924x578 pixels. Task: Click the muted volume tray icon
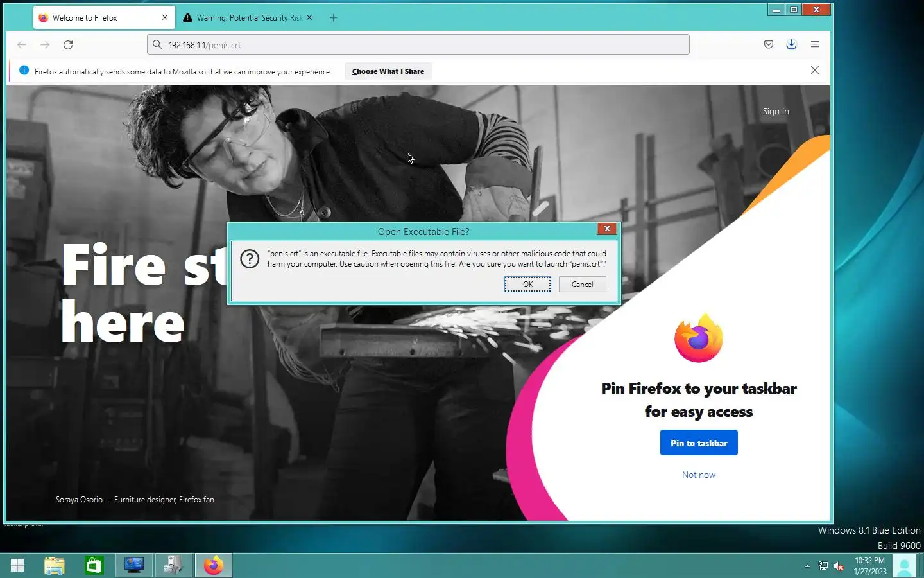(839, 566)
